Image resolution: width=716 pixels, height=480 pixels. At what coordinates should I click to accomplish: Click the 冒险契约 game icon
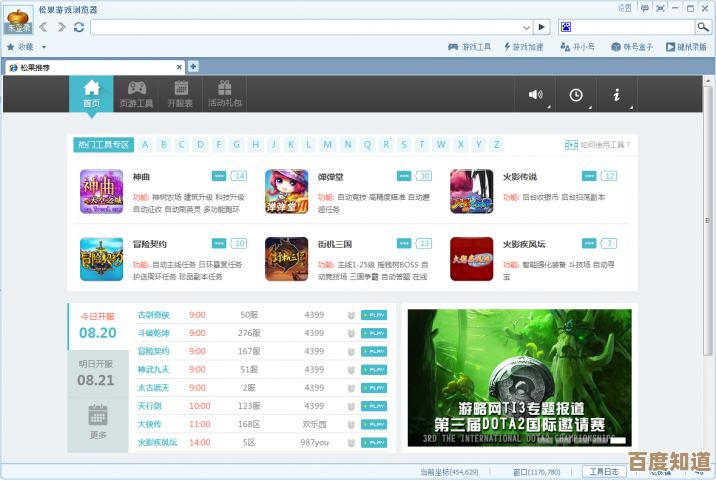point(101,259)
